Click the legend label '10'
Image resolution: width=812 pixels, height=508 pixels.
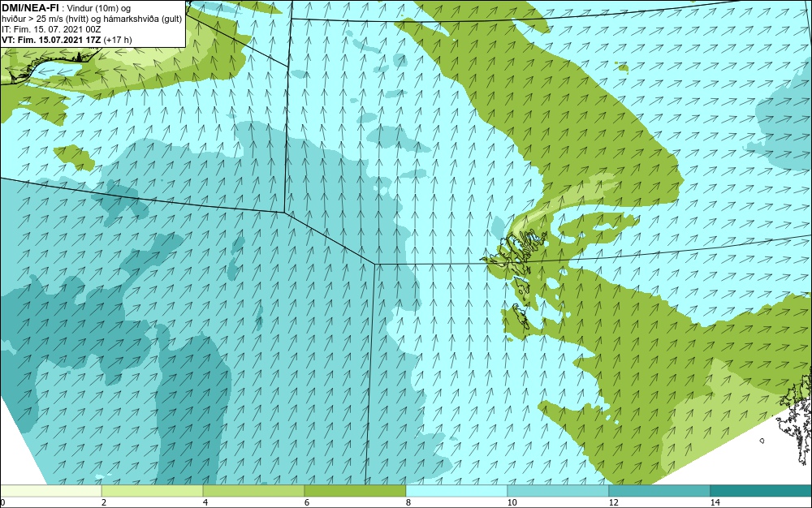512,502
